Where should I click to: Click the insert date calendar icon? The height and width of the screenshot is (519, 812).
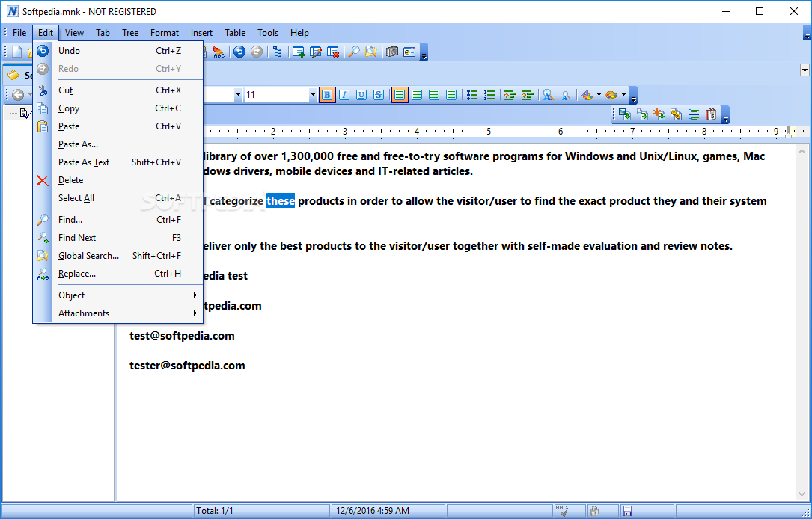tap(711, 114)
